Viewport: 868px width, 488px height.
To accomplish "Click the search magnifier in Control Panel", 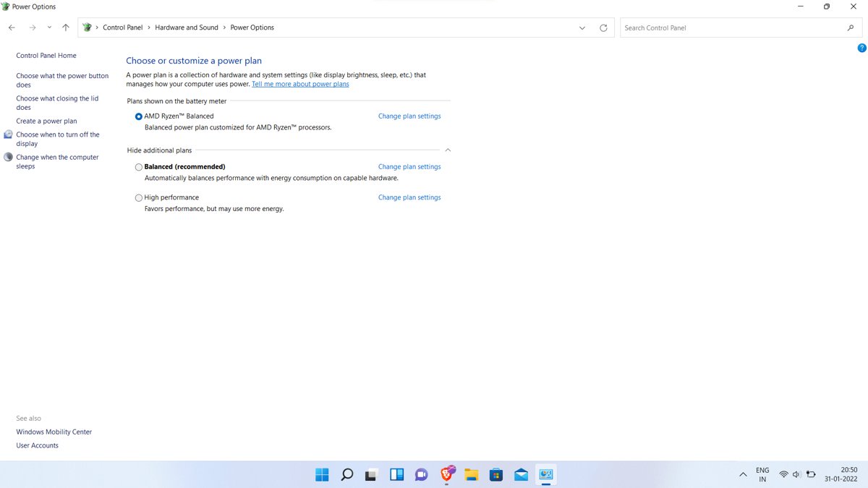I will click(851, 27).
